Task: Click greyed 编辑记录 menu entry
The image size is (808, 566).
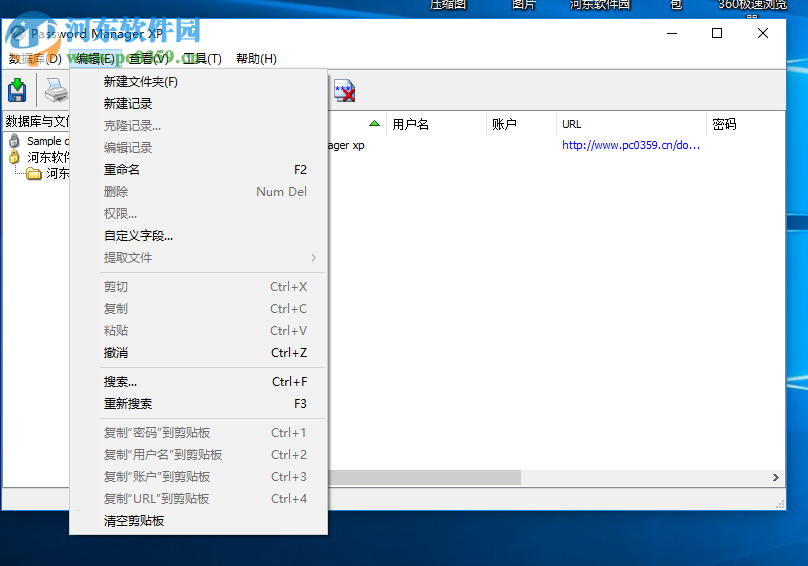Action: coord(198,147)
